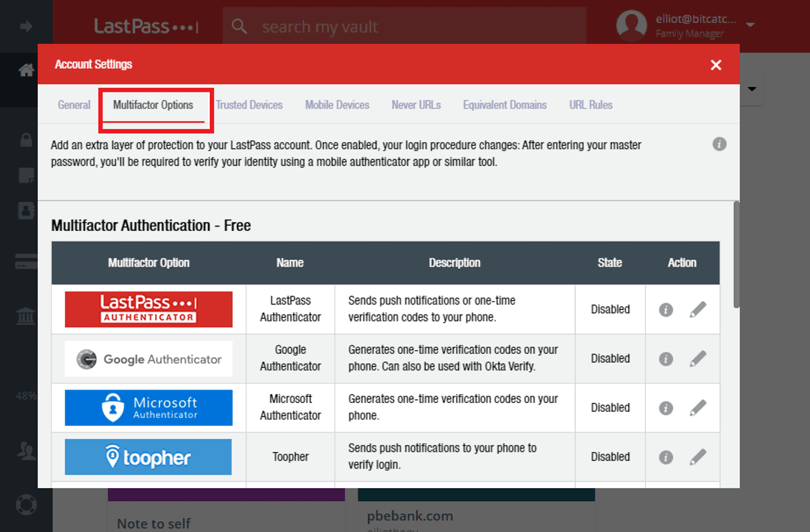Open the Mobile Devices tab
Viewport: 810px width, 532px height.
pyautogui.click(x=337, y=105)
